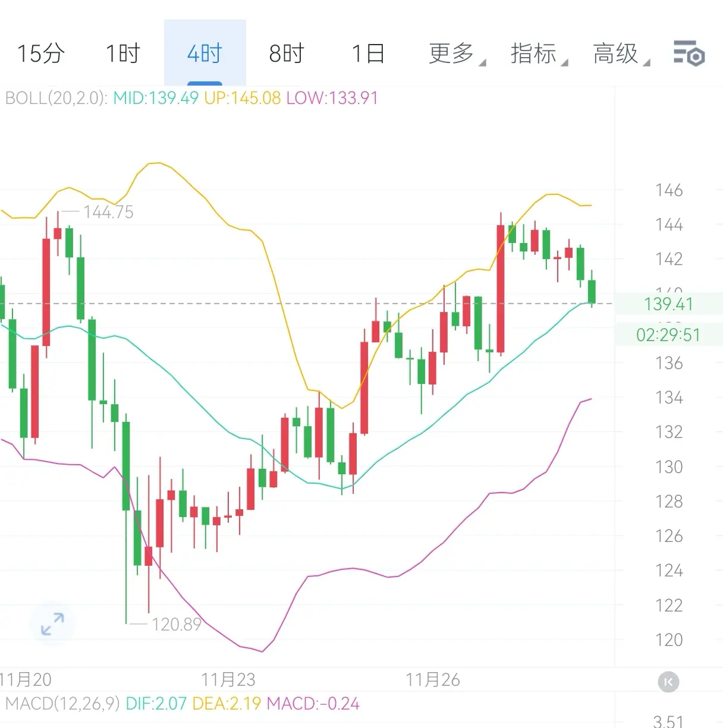The height and width of the screenshot is (728, 723).
Task: Click the 120.89 low price marker
Action: tap(176, 625)
